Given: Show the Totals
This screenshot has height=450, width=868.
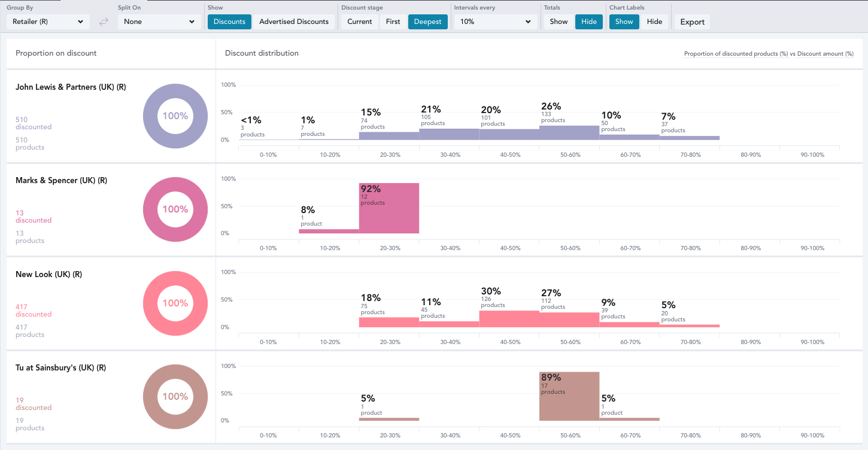Looking at the screenshot, I should [x=559, y=22].
